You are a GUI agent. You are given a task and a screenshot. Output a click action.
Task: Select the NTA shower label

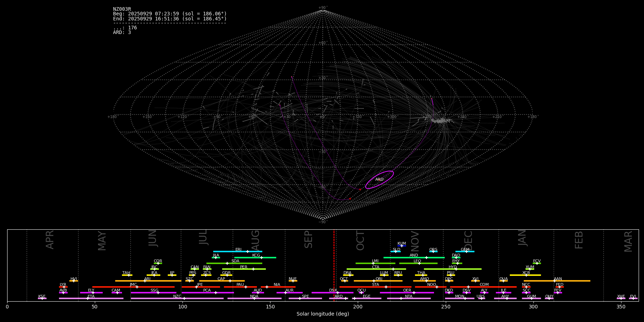point(409,297)
